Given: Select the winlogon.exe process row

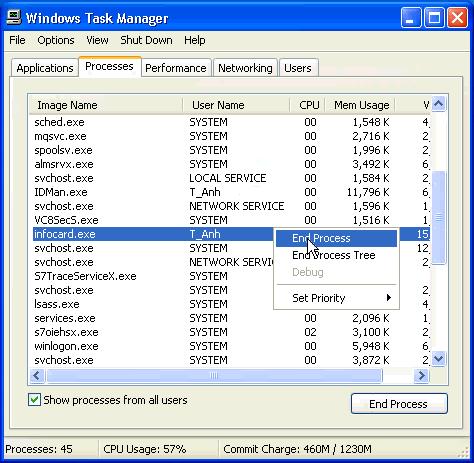Looking at the screenshot, I should [x=231, y=346].
